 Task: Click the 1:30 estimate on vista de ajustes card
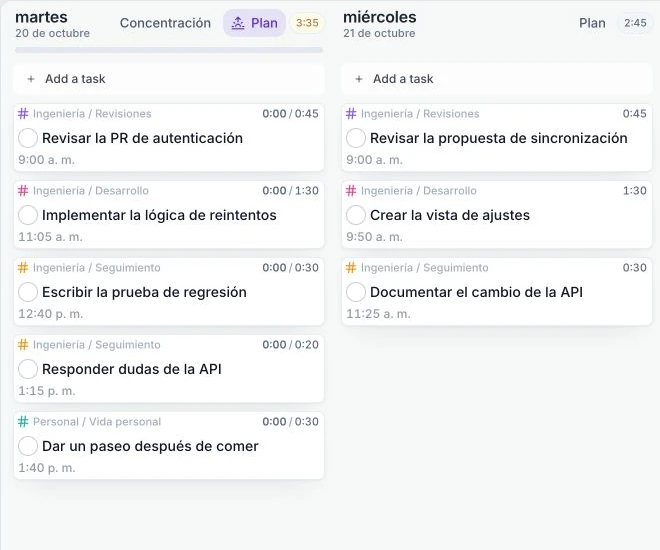(635, 191)
